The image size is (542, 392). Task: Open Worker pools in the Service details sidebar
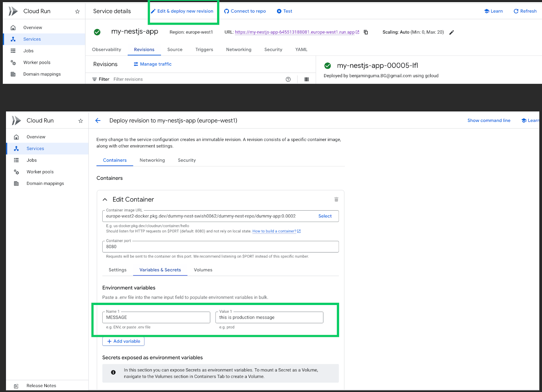click(x=37, y=62)
